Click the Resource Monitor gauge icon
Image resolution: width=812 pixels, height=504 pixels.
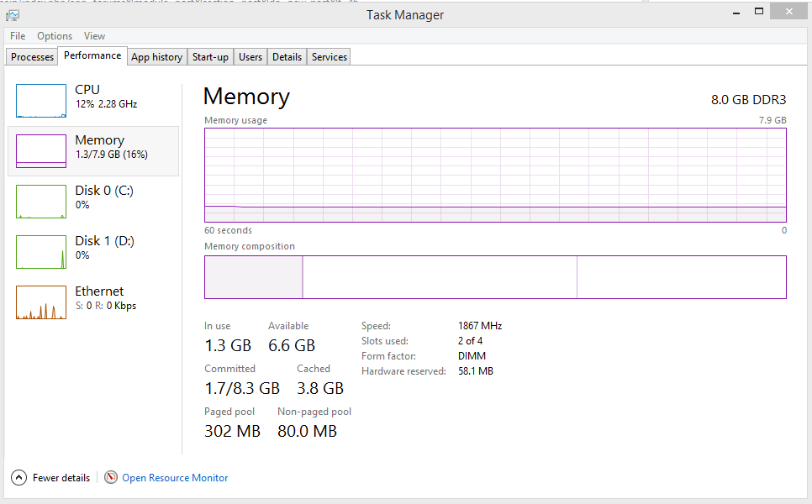pos(111,478)
